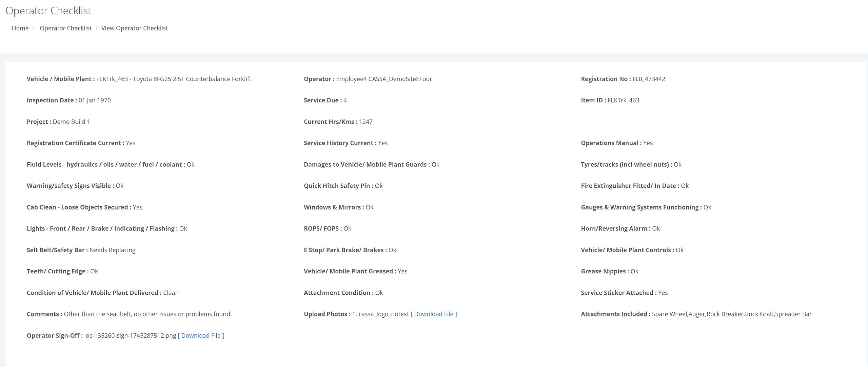
Task: Click the sign-off filename oc-135260-sign-1745287512.png
Action: tap(131, 335)
